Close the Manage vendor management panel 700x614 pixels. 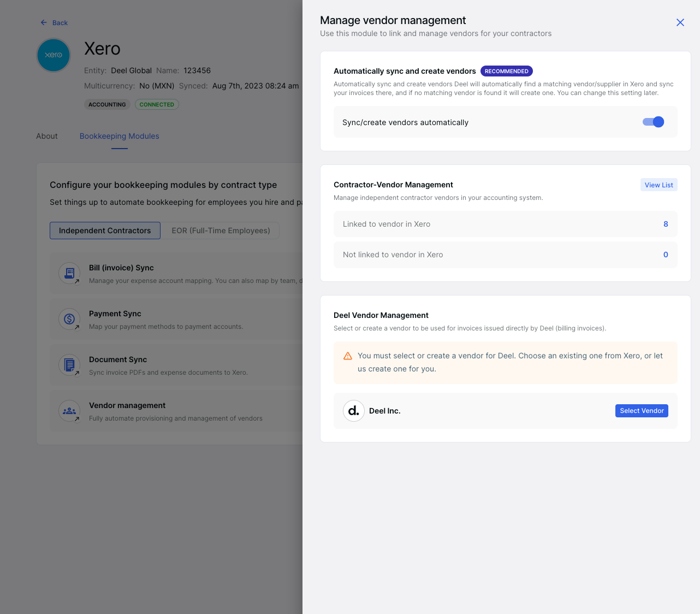point(680,22)
